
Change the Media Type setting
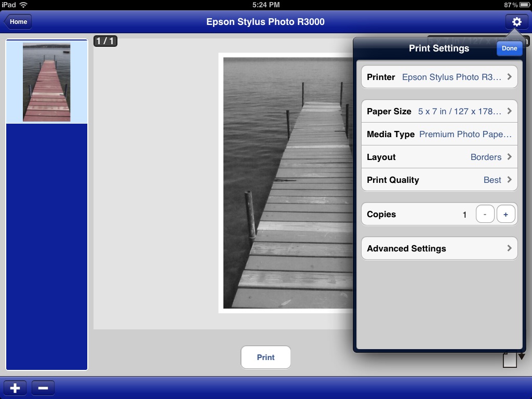(x=439, y=134)
